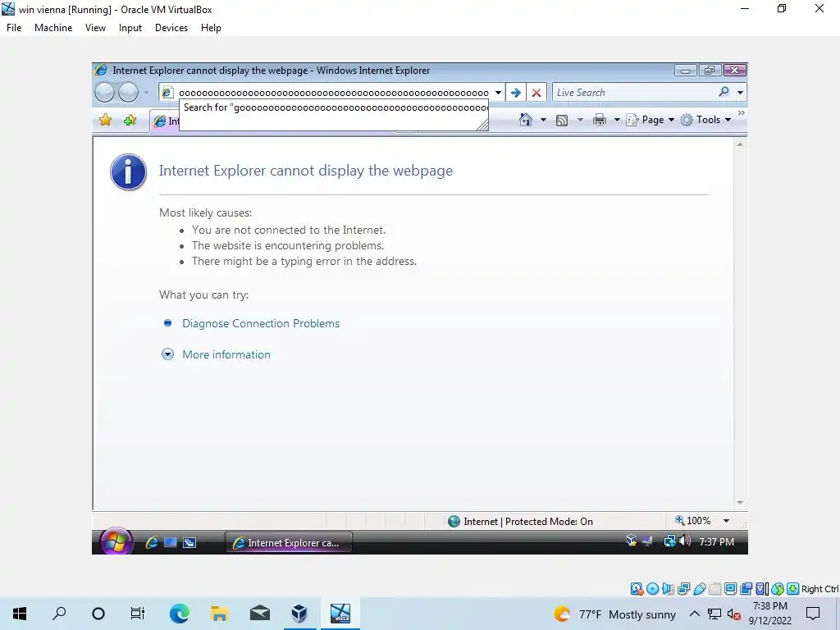Click the IE Go arrow button
840x630 pixels.
tap(516, 93)
